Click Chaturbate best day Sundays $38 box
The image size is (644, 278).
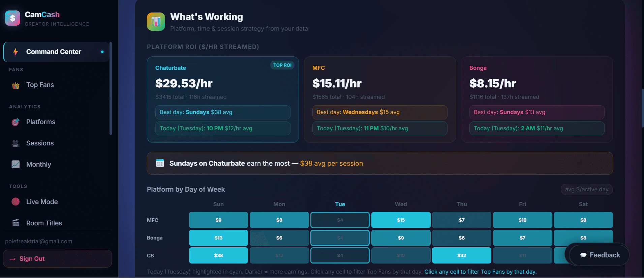(x=223, y=112)
